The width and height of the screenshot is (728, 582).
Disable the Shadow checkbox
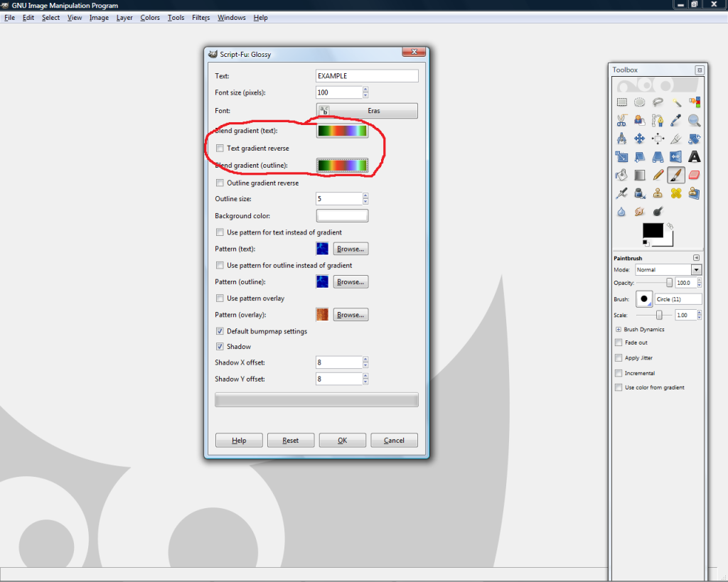pyautogui.click(x=220, y=346)
